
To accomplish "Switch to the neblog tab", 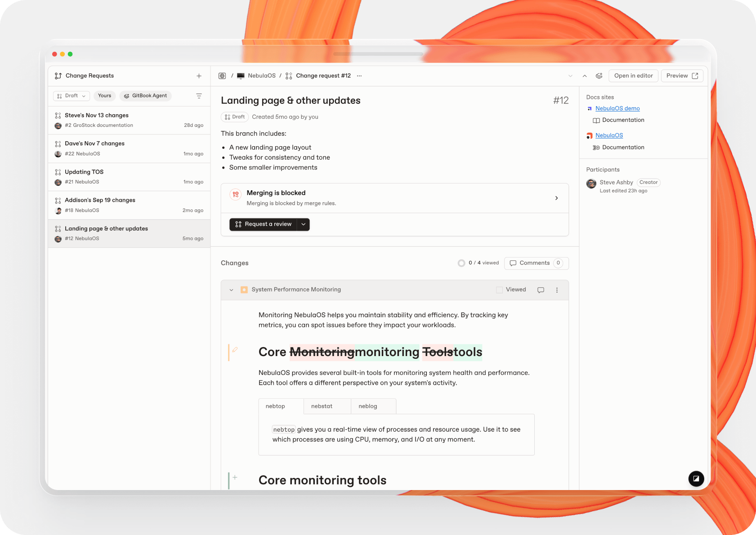I will tap(367, 406).
